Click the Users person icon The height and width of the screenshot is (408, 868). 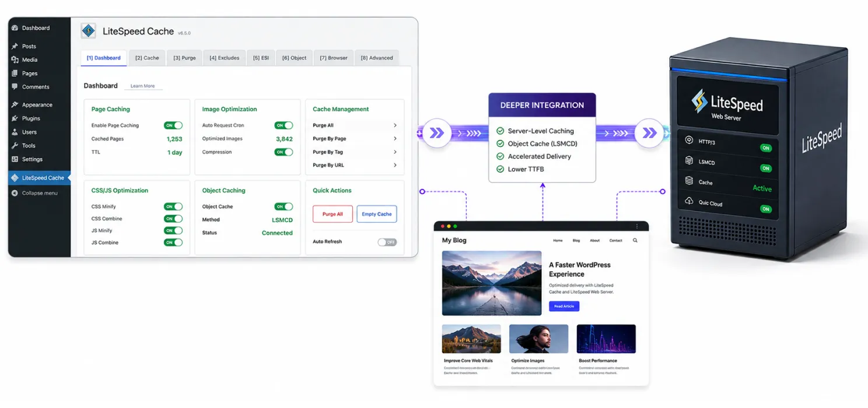coord(15,132)
